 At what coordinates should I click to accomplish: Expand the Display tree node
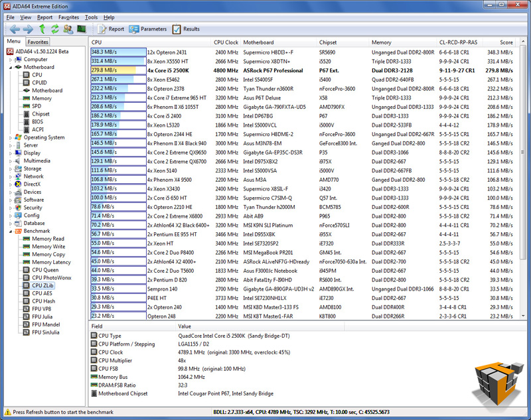(10, 153)
